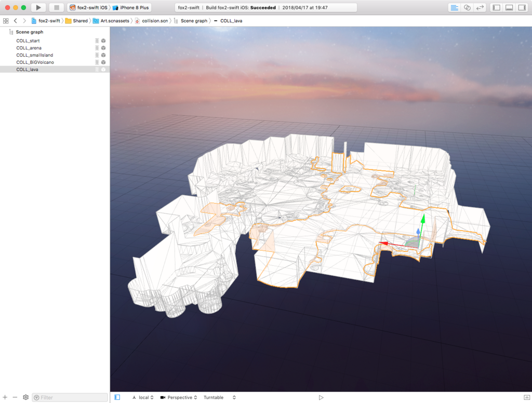The height and width of the screenshot is (403, 532).
Task: Click the related items grid icon
Action: [6, 21]
